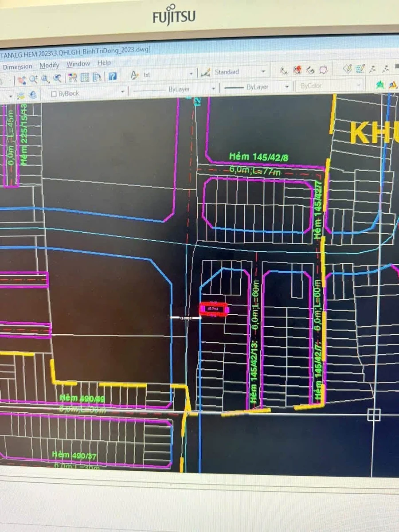Click the yellow-blue icon at toolbar right end
Screen dimensions: 399x532
pyautogui.click(x=393, y=85)
